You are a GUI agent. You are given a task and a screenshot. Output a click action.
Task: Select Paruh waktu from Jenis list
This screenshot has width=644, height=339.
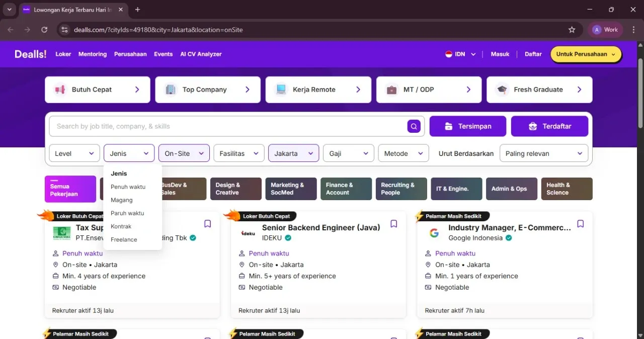[128, 213]
